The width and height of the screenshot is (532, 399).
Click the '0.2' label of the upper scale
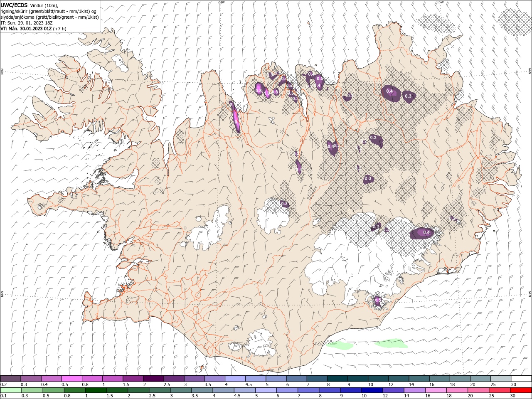click(x=4, y=384)
